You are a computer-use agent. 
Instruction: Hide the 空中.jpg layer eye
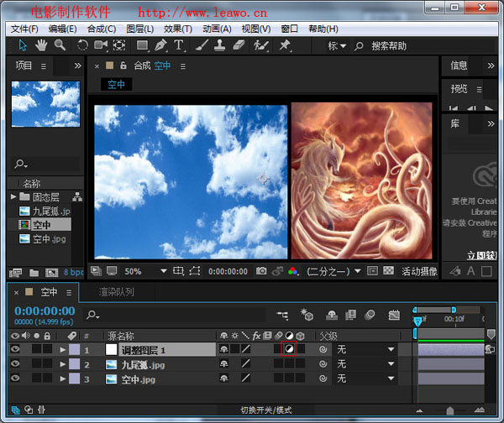(x=15, y=378)
